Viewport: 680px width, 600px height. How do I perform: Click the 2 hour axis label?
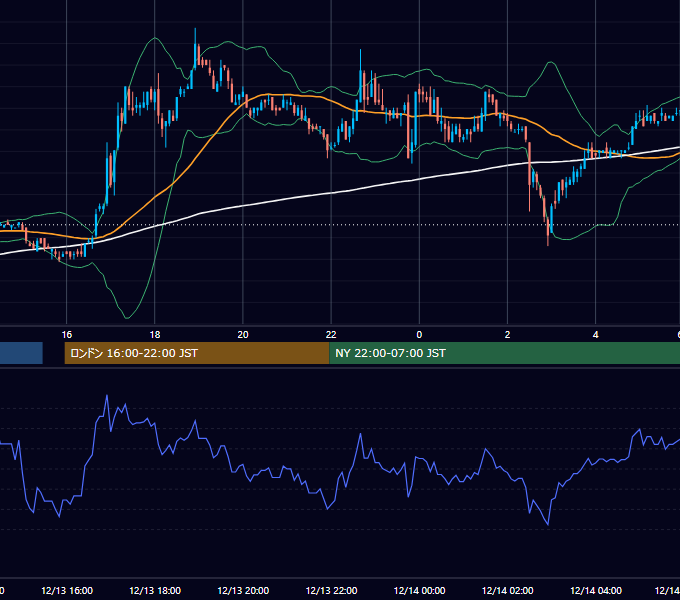pyautogui.click(x=507, y=335)
